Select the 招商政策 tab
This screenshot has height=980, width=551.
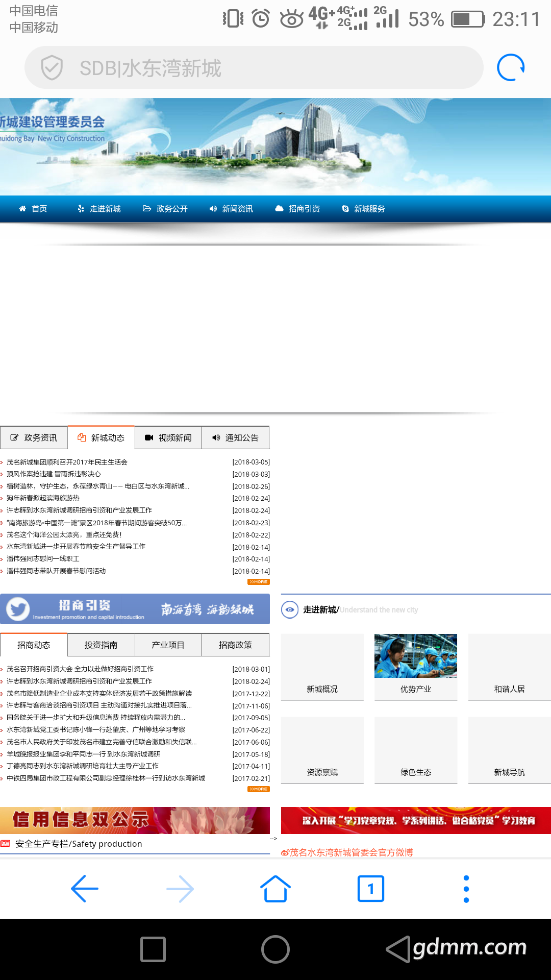click(236, 645)
